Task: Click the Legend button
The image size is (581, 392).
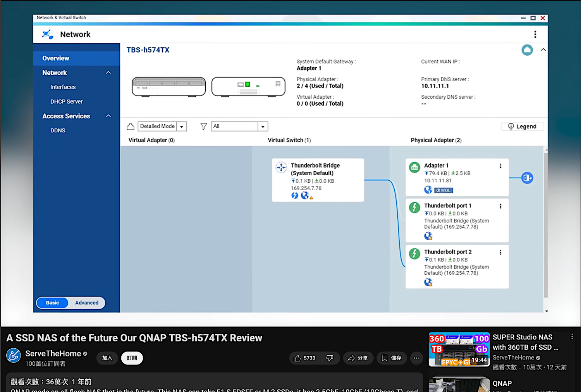Action: click(x=522, y=127)
